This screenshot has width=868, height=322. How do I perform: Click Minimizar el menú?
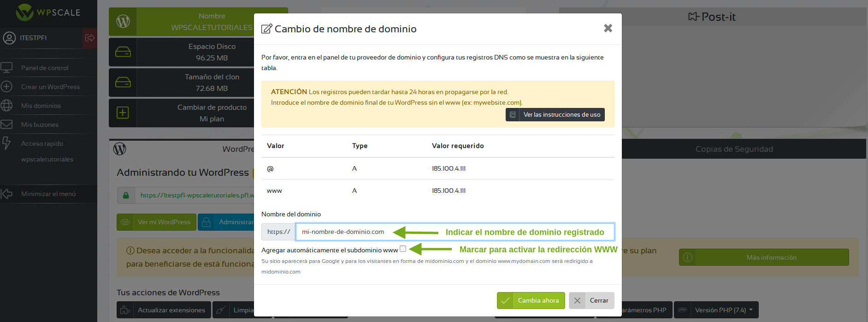pos(48,194)
